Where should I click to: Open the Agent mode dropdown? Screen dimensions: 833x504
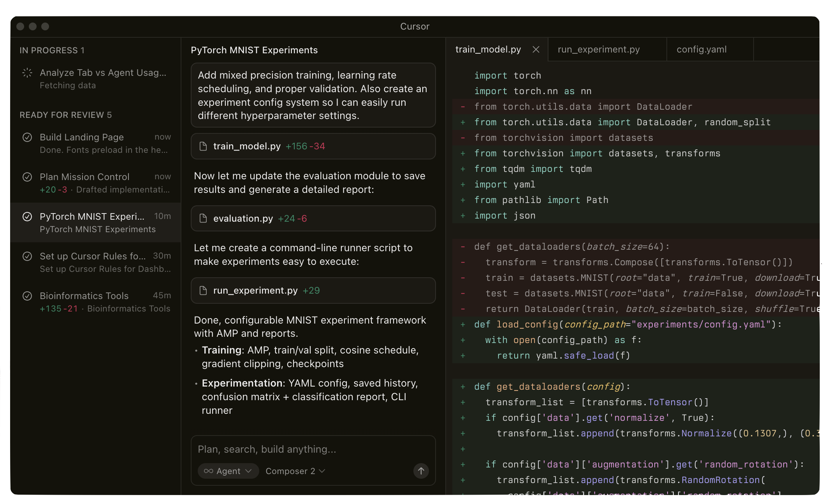(228, 471)
